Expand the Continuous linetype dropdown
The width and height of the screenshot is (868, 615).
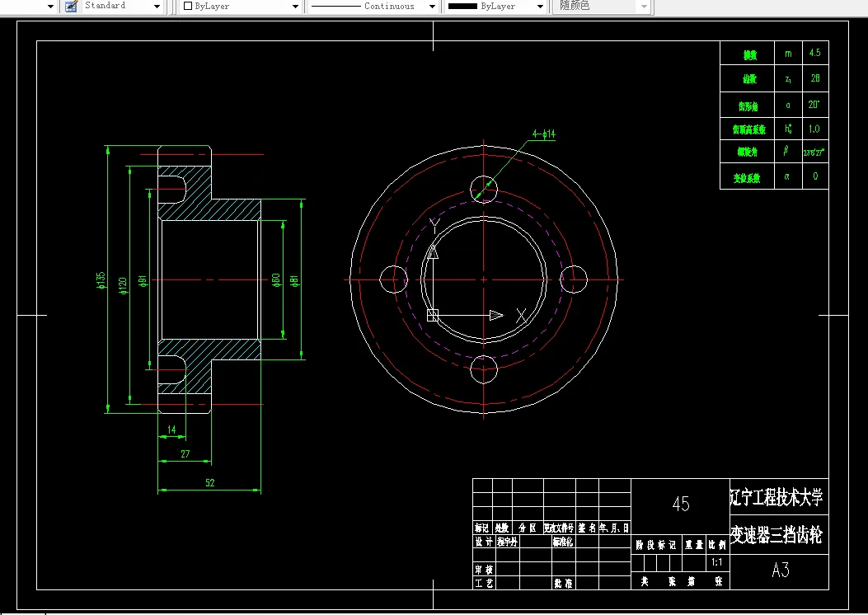tap(432, 7)
